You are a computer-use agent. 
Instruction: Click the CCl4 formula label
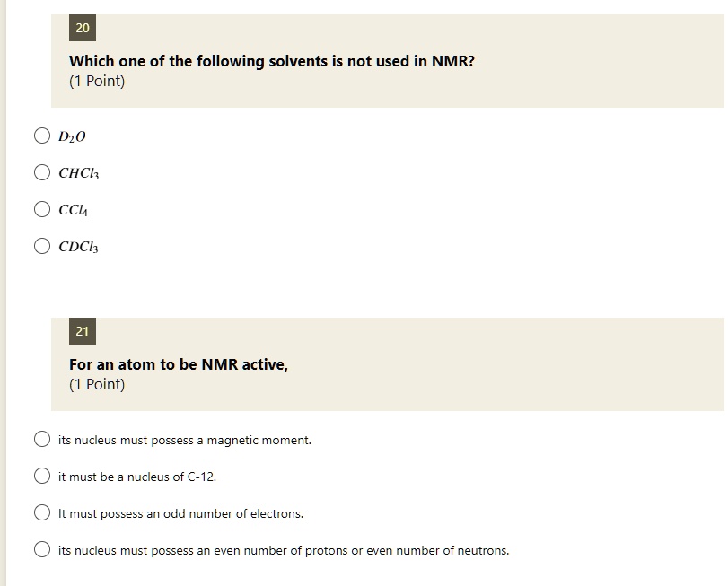click(x=73, y=210)
